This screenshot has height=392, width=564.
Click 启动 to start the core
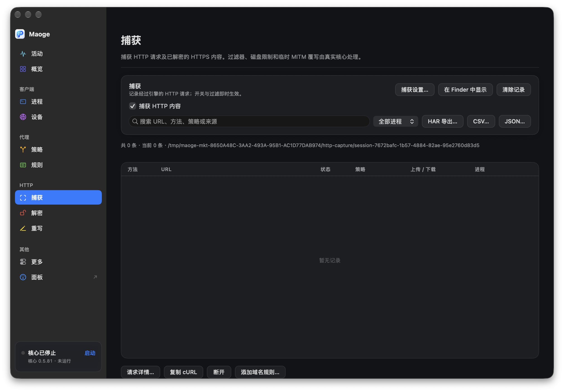coord(90,353)
